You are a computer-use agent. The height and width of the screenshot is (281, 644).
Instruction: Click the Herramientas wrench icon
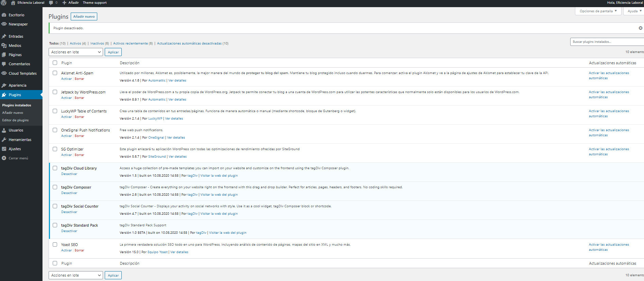click(x=4, y=140)
